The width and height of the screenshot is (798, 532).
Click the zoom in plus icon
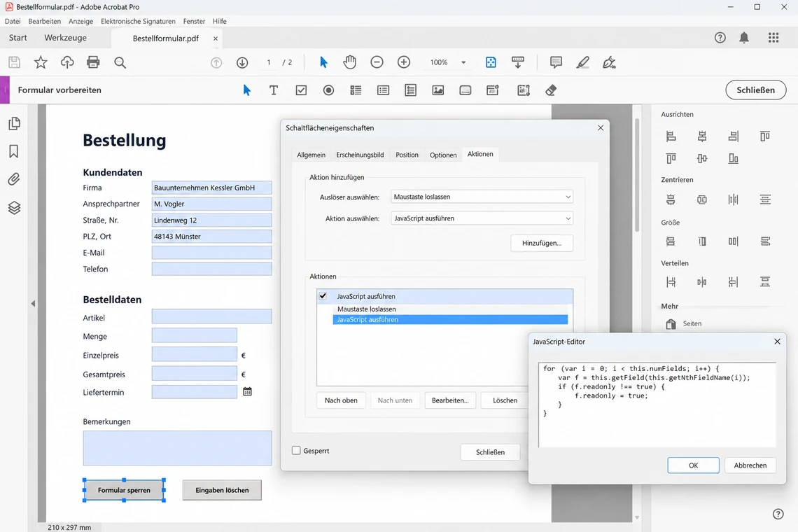click(404, 62)
